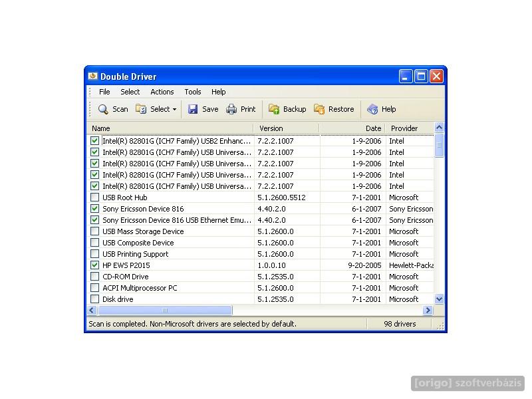Open the Help menu in menu bar
532x399 pixels.
(x=219, y=92)
